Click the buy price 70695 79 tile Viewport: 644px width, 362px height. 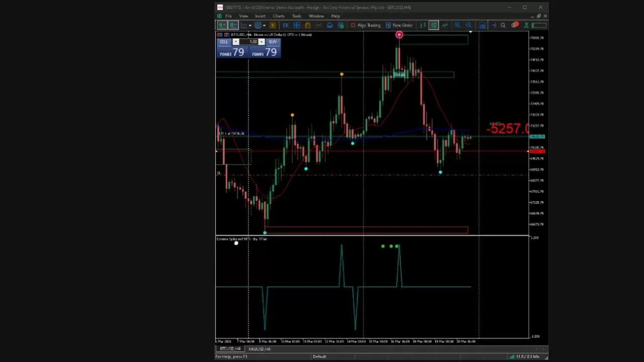(265, 52)
